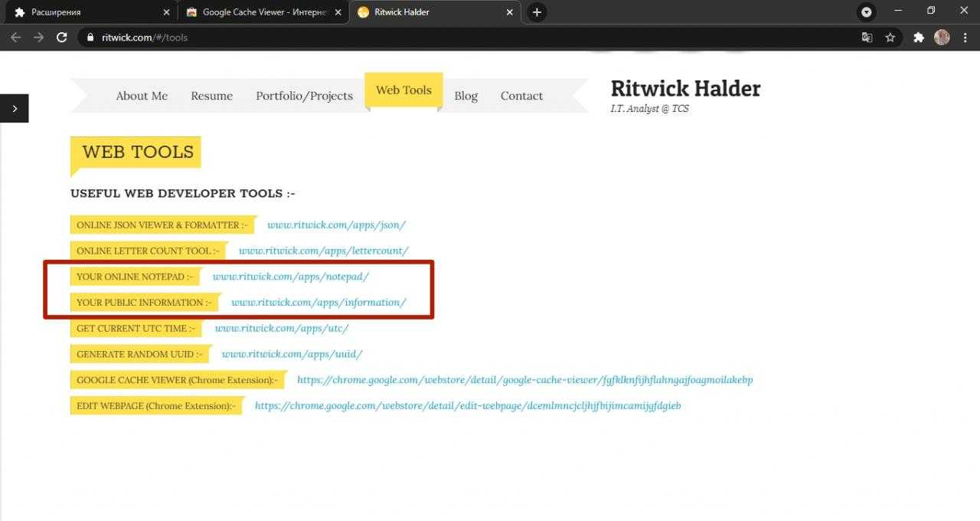This screenshot has width=980, height=521.
Task: Switch to the Расширения tab
Action: click(84, 12)
